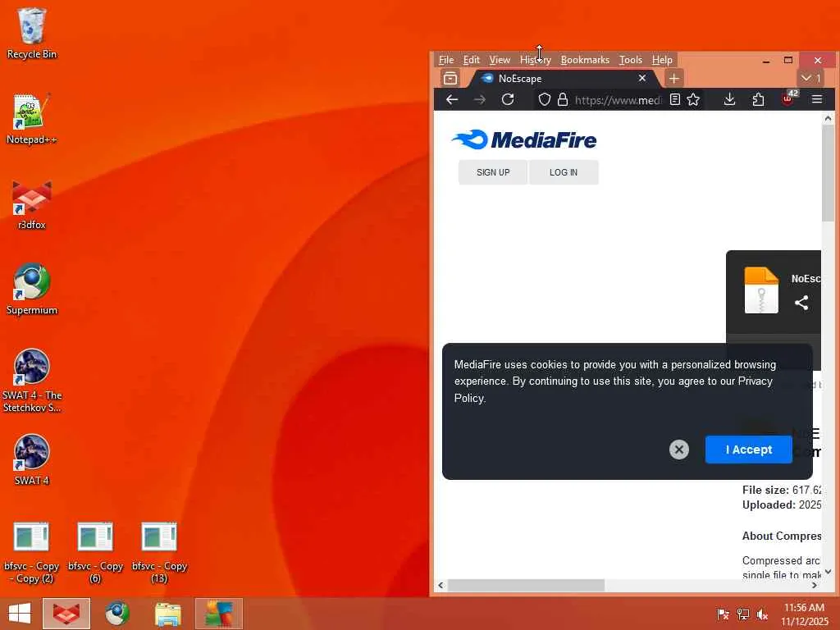840x630 pixels.
Task: Open the Windows Start button
Action: 20,614
